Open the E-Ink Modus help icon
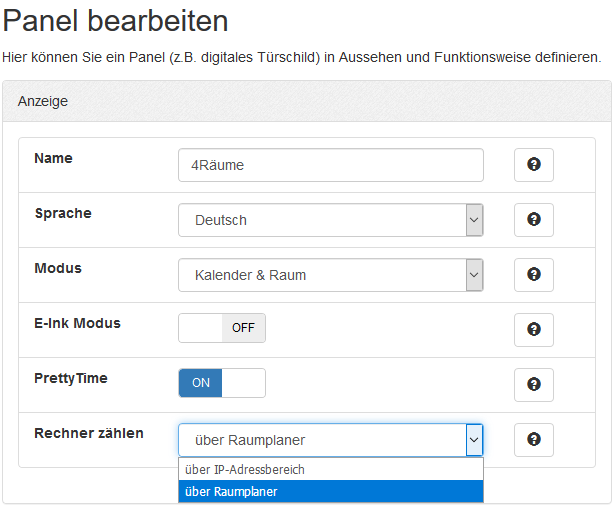Viewport: 616px width, 509px height. pos(533,329)
